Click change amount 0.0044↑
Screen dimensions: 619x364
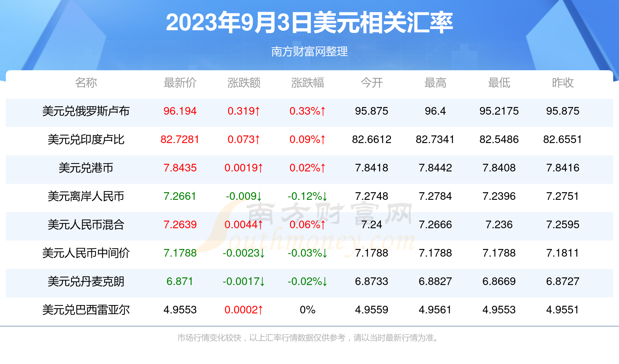point(244,225)
